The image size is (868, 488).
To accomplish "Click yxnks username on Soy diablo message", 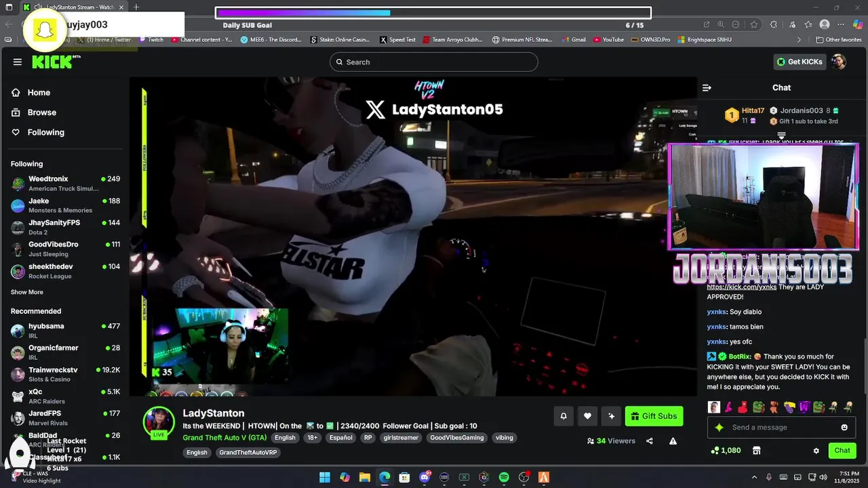I will [716, 312].
